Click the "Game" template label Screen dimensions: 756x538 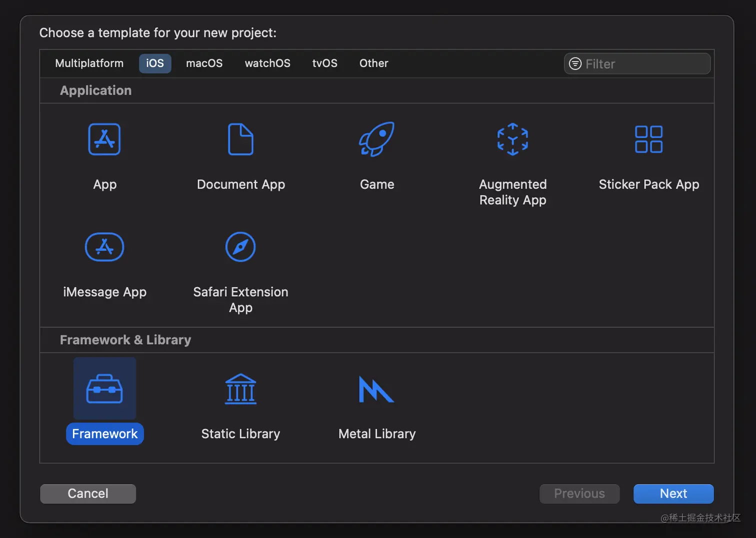click(x=377, y=184)
